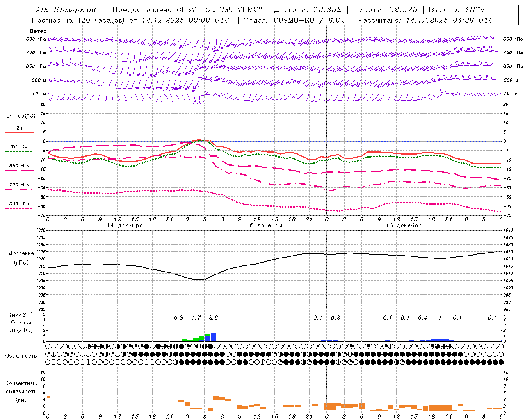Click the 0.4 precipitation value
Screen dimensions: 525x420
pyautogui.click(x=422, y=318)
